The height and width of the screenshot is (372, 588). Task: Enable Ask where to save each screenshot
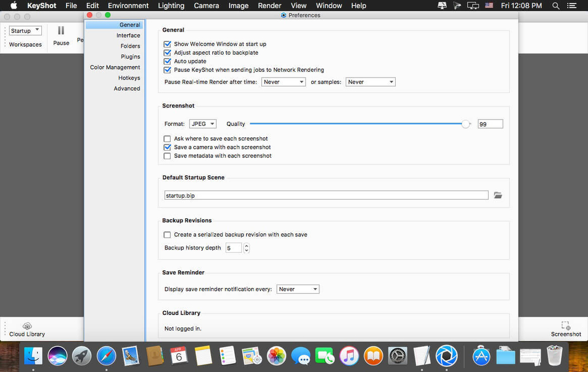tap(167, 139)
